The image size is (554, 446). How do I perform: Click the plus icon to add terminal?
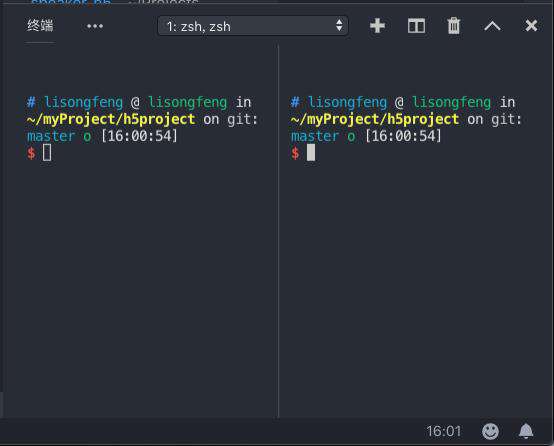377,26
